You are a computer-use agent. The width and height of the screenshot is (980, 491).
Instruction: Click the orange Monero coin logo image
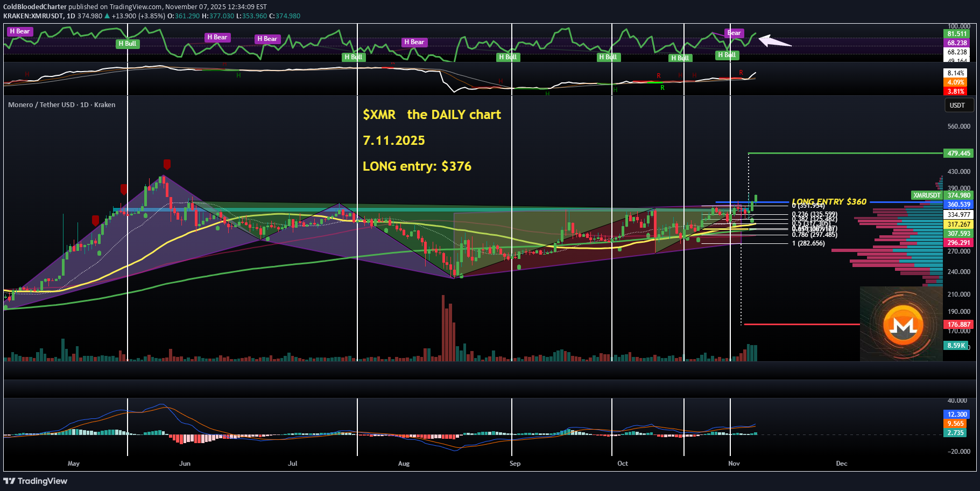903,324
